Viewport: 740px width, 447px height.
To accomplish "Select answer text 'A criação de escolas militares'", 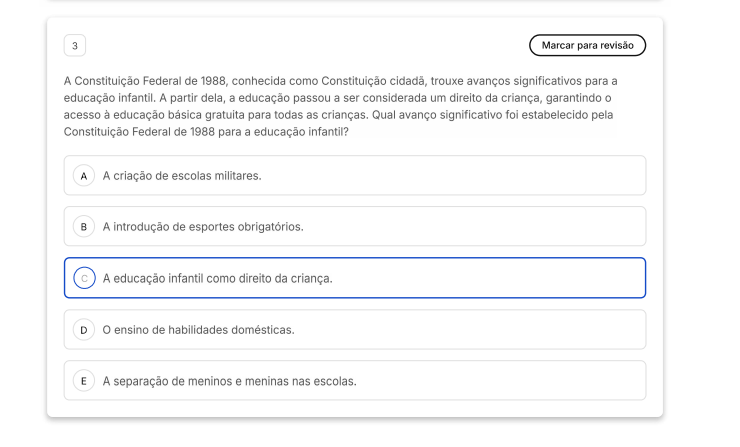I will [x=182, y=176].
